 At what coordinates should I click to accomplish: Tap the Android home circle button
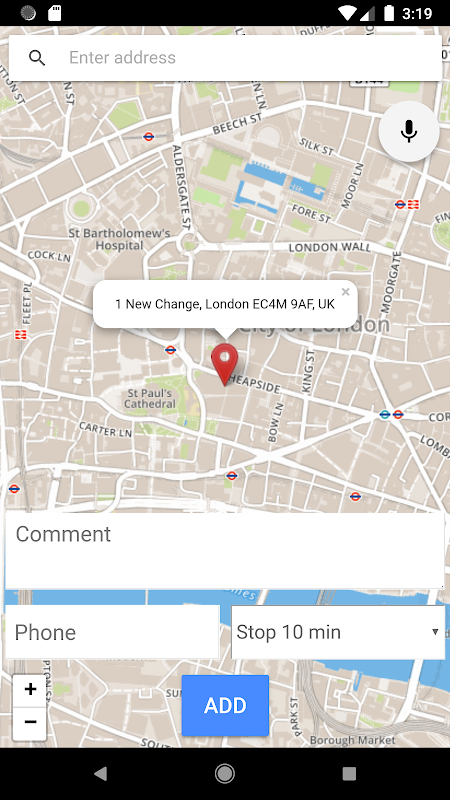click(x=224, y=773)
